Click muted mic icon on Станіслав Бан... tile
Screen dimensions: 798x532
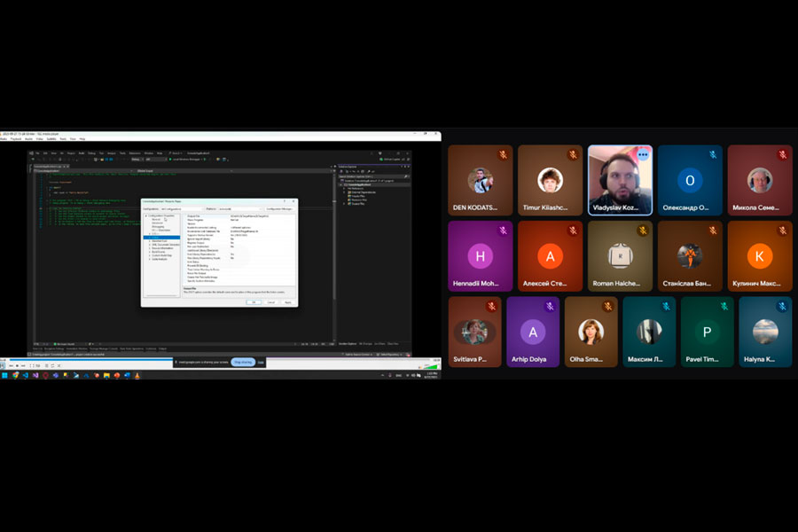tap(713, 231)
